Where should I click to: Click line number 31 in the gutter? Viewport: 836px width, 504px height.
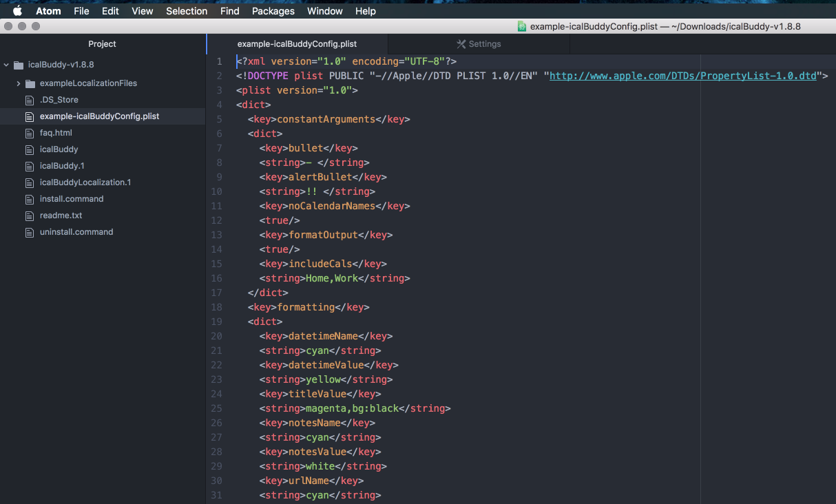pos(216,495)
